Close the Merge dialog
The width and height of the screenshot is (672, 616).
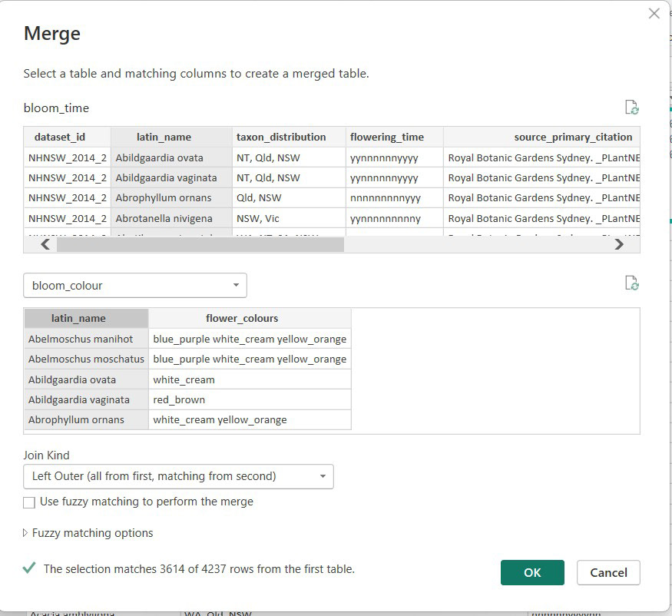[654, 13]
